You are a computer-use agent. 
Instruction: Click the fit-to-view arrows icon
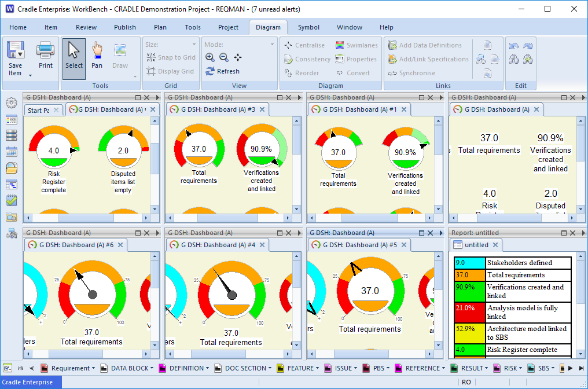[x=238, y=57]
